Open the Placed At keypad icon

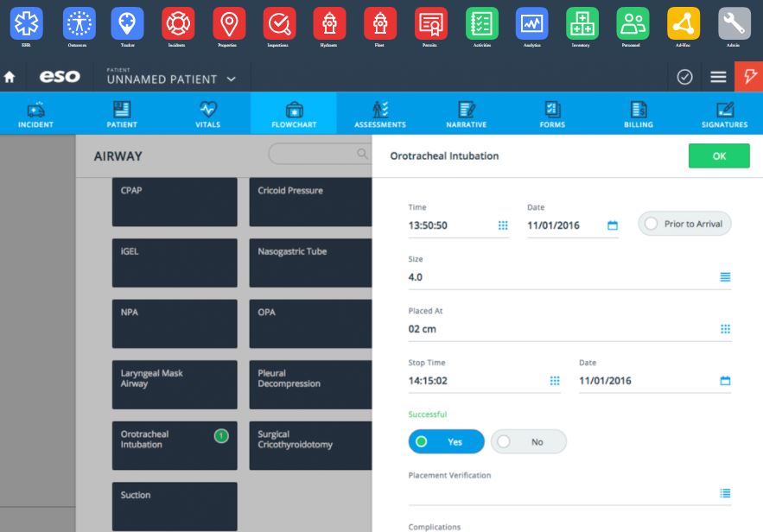pyautogui.click(x=725, y=329)
